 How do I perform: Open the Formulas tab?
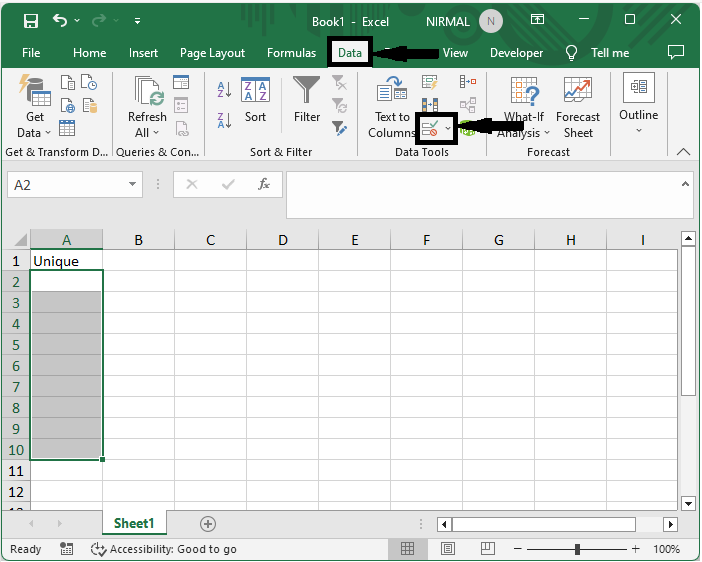(291, 53)
